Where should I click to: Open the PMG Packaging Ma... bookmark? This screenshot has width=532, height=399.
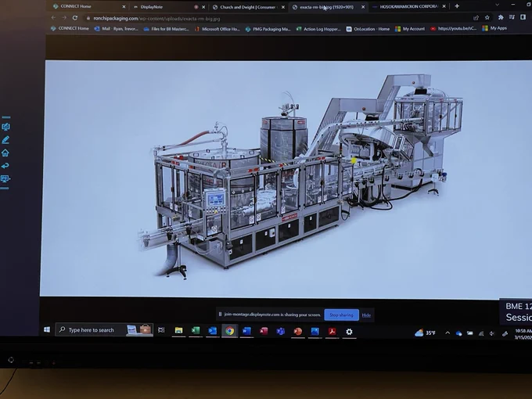[x=268, y=29]
